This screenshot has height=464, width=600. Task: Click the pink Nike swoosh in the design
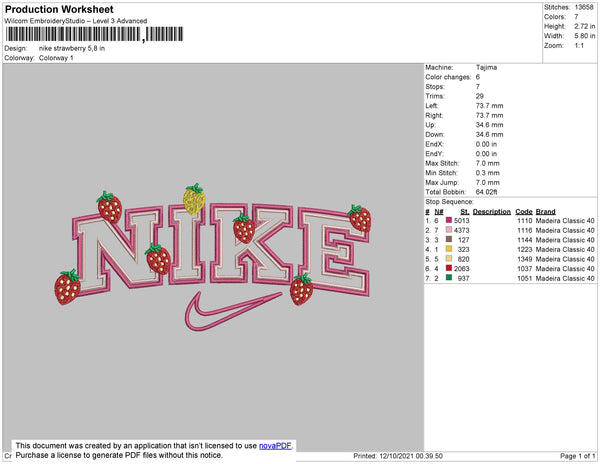[x=233, y=311]
